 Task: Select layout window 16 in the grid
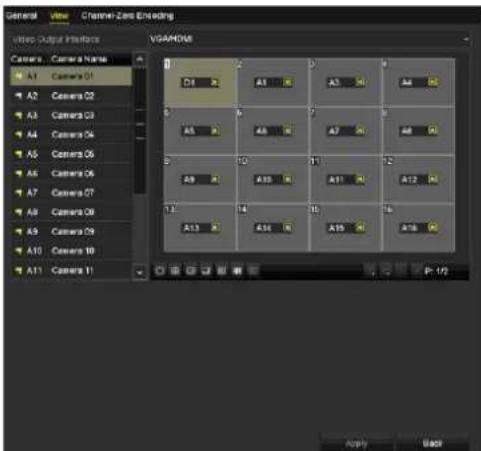click(419, 228)
